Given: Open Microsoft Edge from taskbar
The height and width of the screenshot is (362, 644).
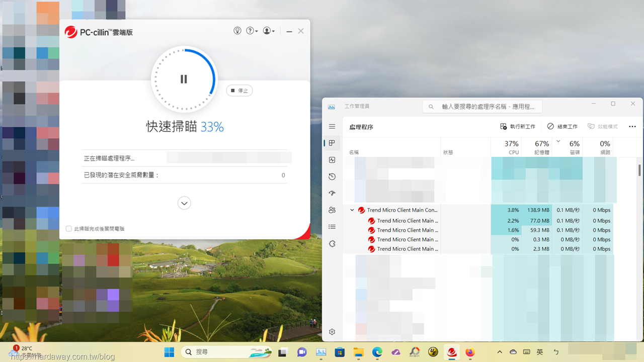Looking at the screenshot, I should coord(377,352).
